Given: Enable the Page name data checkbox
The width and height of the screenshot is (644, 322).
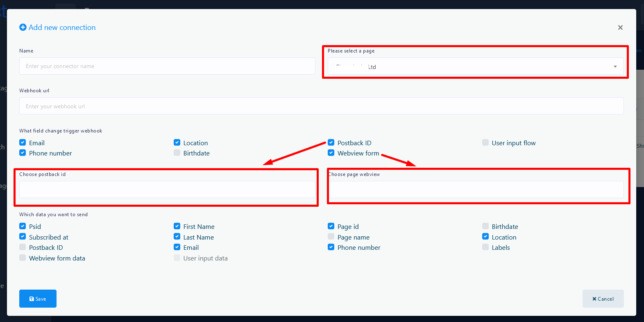Looking at the screenshot, I should tap(331, 237).
